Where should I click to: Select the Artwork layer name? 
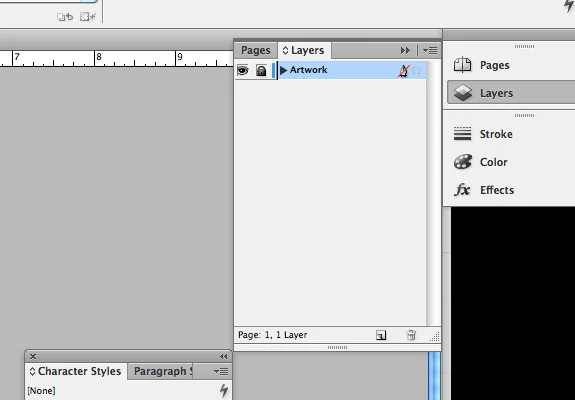[x=308, y=70]
